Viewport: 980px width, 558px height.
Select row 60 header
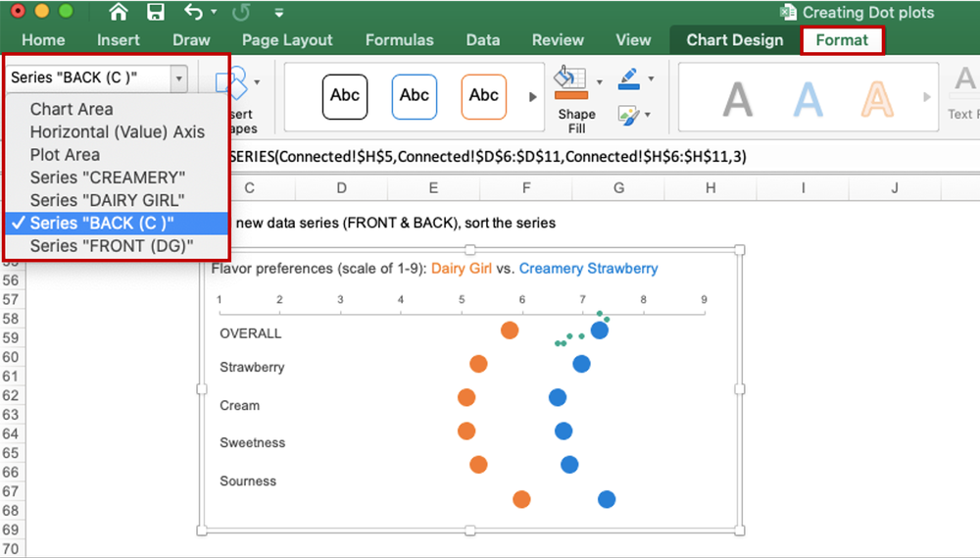(x=11, y=357)
